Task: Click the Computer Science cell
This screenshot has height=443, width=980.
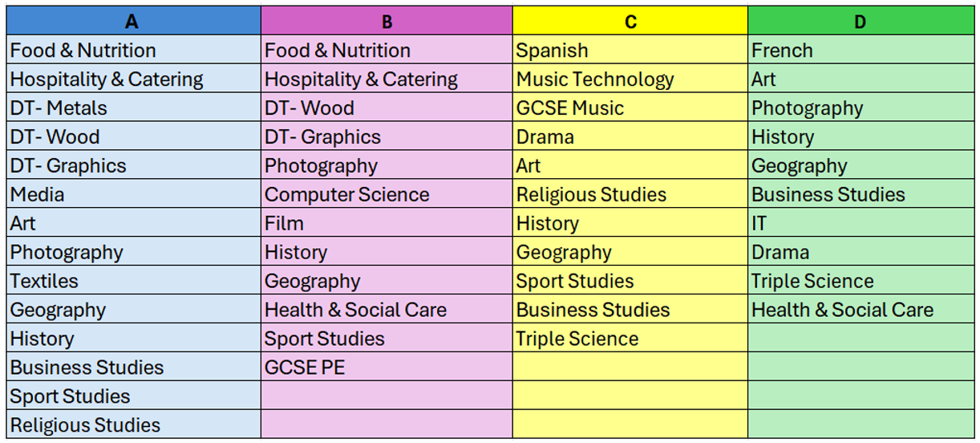Action: [347, 195]
